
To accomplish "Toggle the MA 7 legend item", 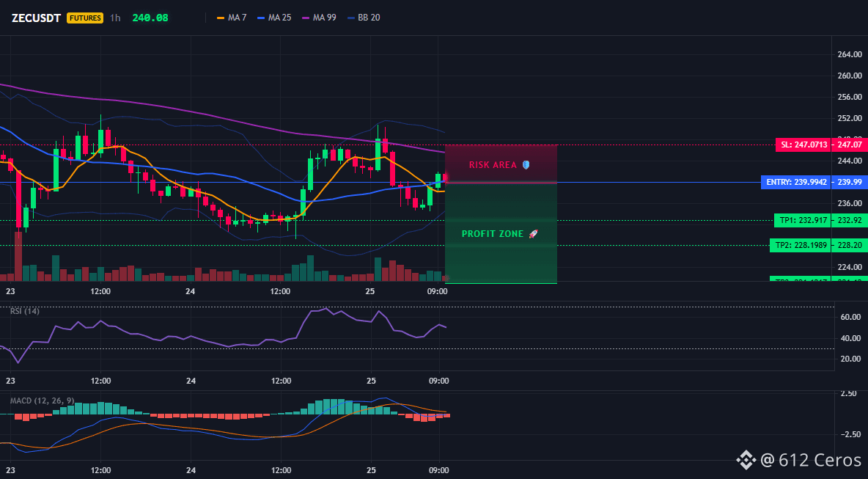I will point(232,18).
